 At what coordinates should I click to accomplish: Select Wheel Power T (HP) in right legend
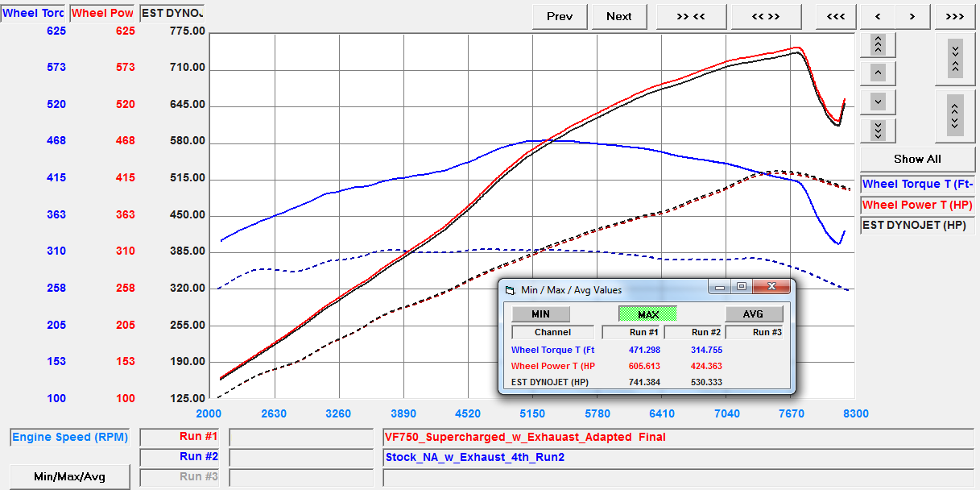pos(917,205)
